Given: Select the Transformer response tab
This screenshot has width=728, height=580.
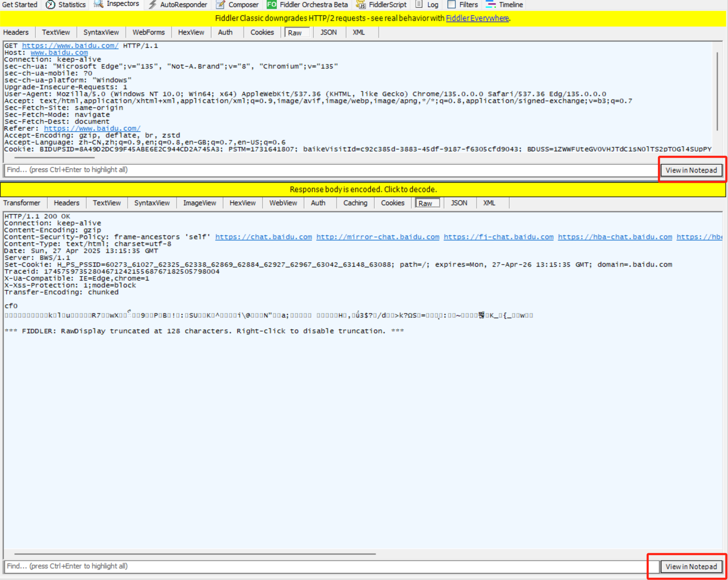Looking at the screenshot, I should 22,203.
